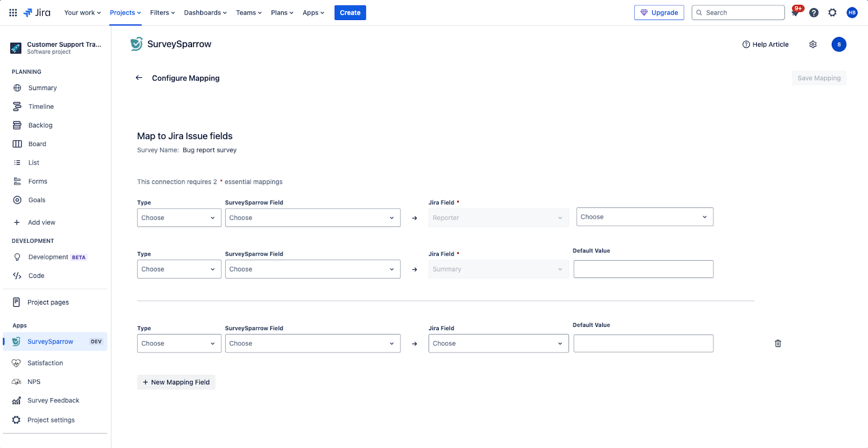The height and width of the screenshot is (448, 868).
Task: Open Jira settings cog in top bar
Action: coord(832,12)
